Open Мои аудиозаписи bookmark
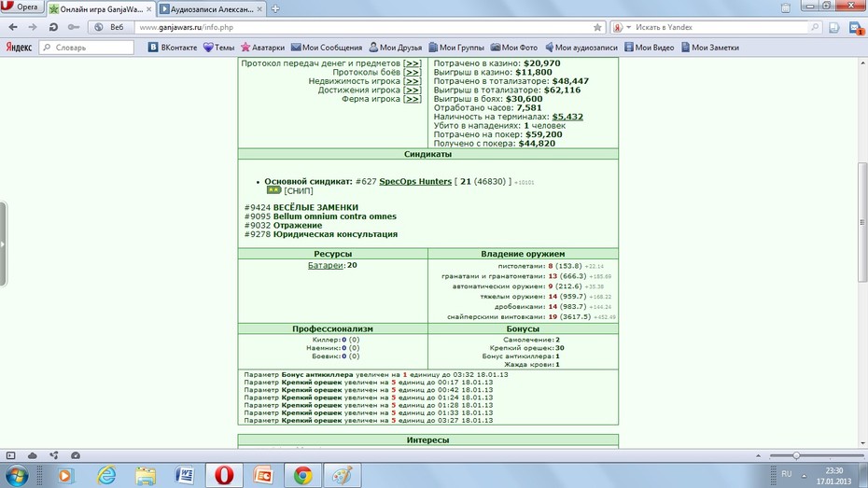Screen dimensions: 868x488 (x=581, y=48)
